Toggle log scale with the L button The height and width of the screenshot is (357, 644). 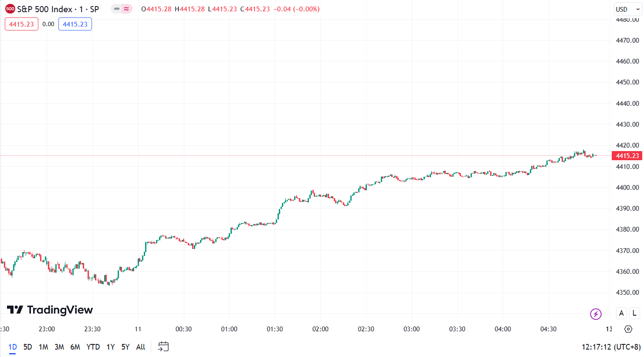[x=634, y=313]
